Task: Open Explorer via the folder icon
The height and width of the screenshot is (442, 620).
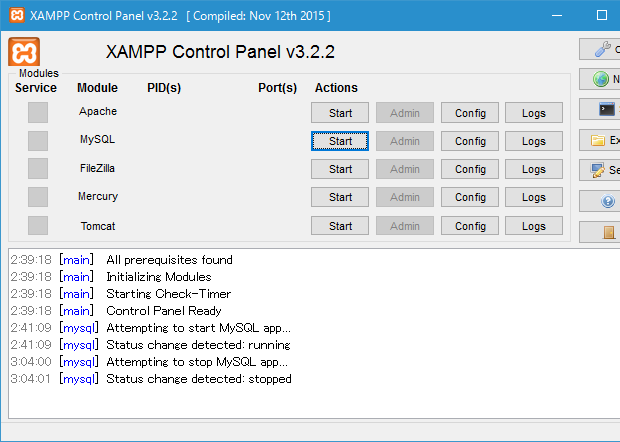Action: (x=600, y=140)
